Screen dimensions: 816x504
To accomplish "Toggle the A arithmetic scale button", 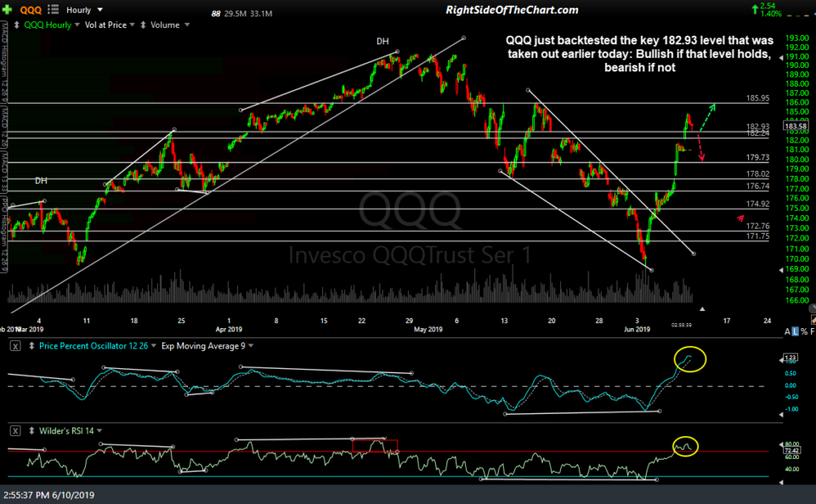I will tap(786, 332).
